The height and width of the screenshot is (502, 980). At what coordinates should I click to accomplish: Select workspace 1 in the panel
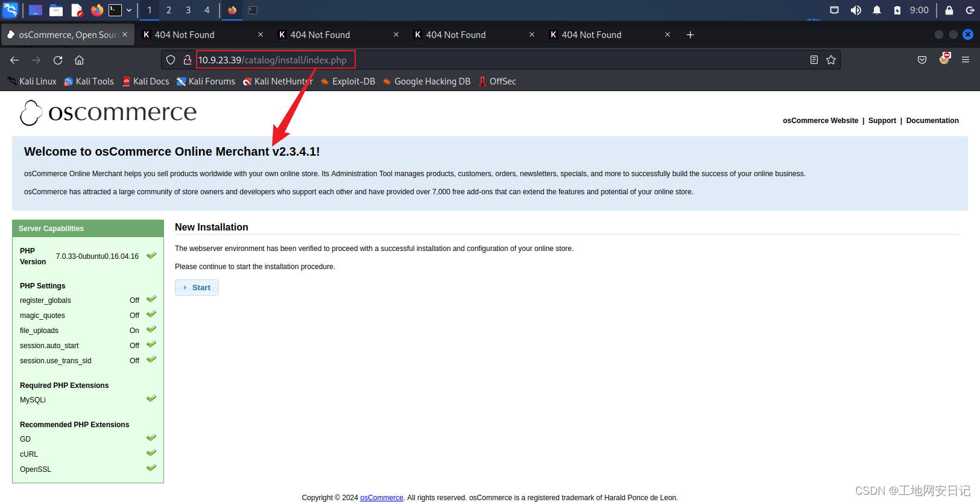pos(150,10)
